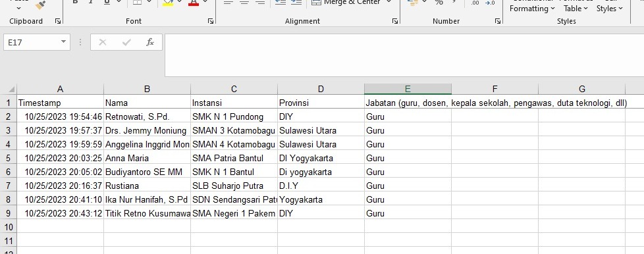Align text left
The height and width of the screenshot is (254, 644).
click(x=228, y=3)
